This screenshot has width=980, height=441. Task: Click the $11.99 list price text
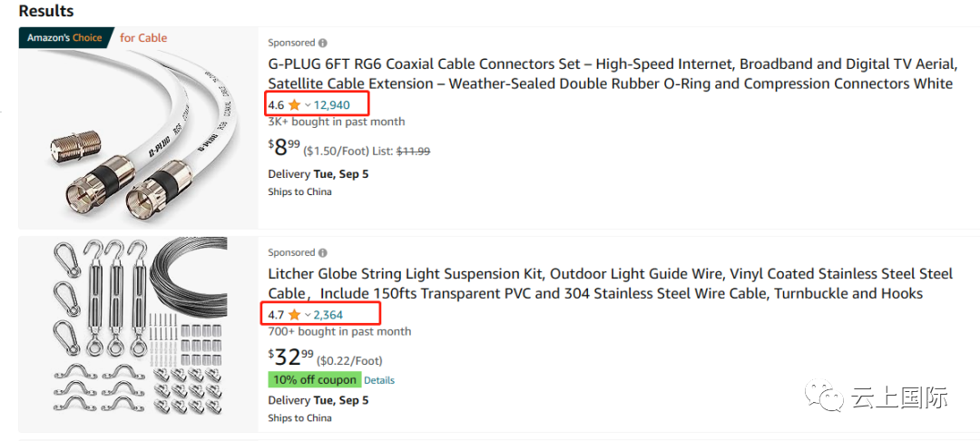(413, 152)
